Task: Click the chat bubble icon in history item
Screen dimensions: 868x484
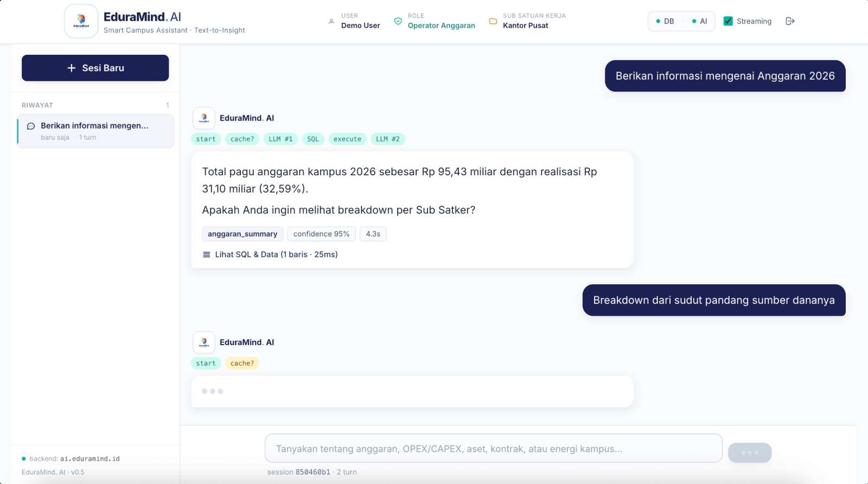Action: click(x=31, y=126)
